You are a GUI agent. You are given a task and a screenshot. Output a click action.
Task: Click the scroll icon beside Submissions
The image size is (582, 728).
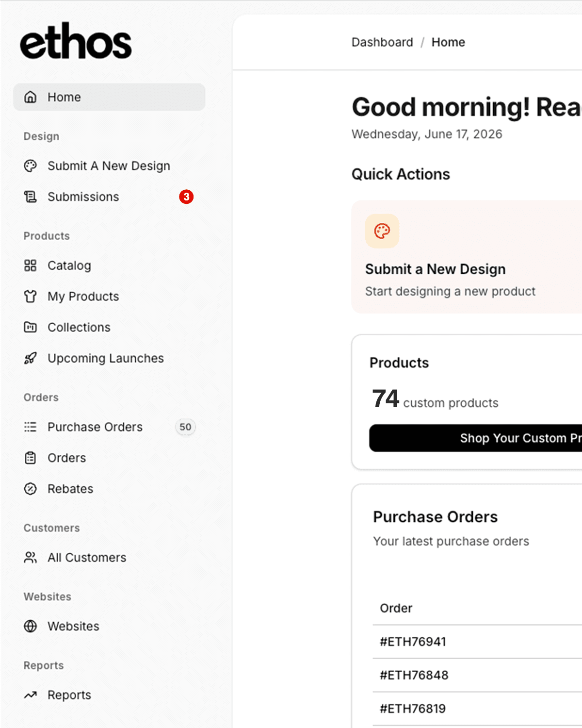(x=31, y=197)
